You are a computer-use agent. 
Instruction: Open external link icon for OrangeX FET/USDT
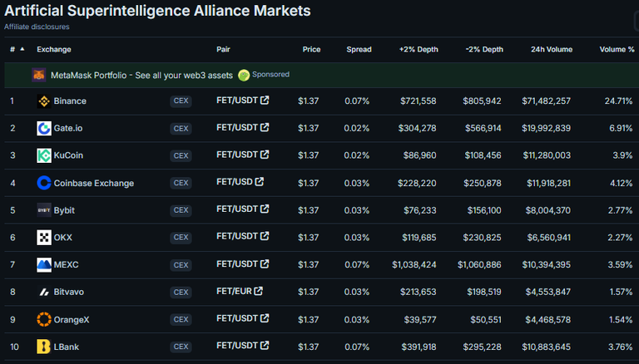point(265,318)
